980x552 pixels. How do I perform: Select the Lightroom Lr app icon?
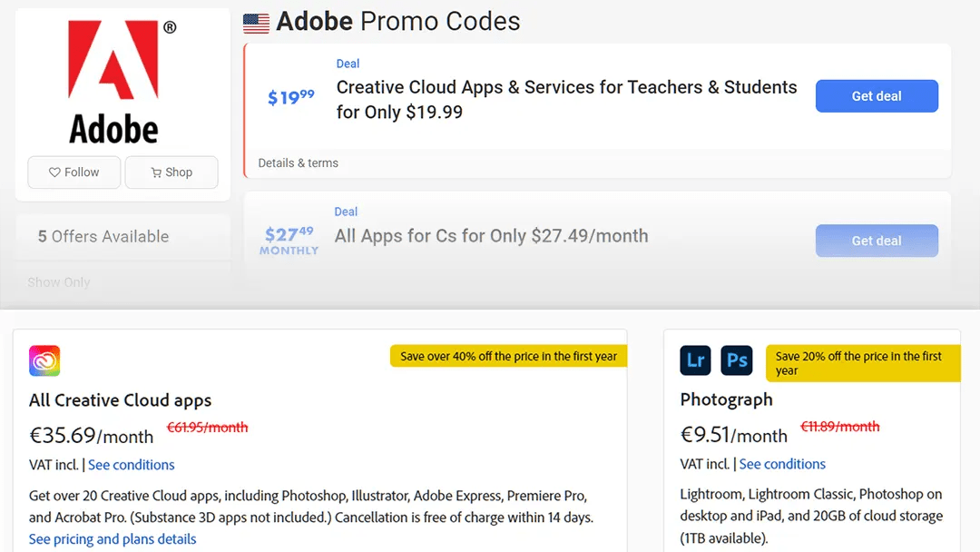click(x=695, y=360)
